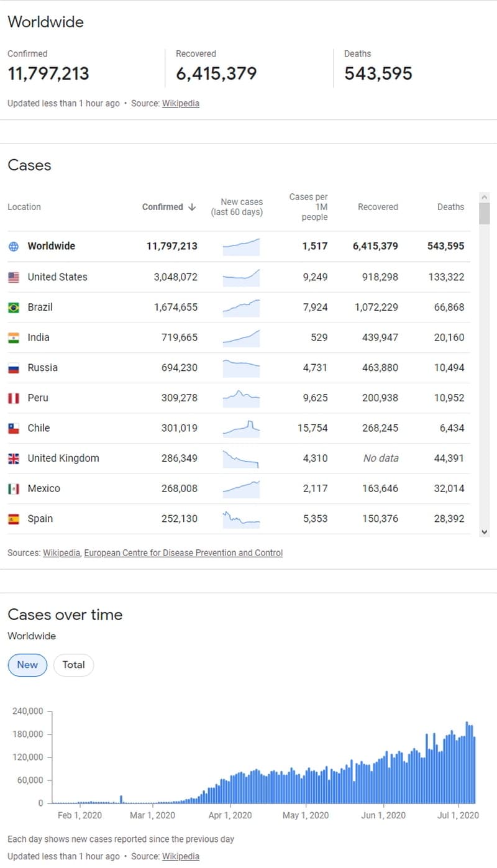Click the Peru row in table

click(x=239, y=398)
